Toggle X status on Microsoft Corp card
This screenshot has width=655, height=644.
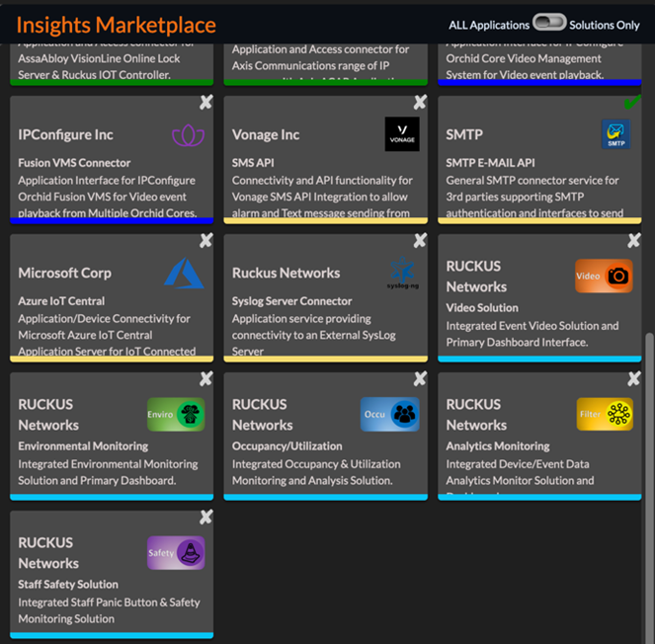pyautogui.click(x=205, y=240)
